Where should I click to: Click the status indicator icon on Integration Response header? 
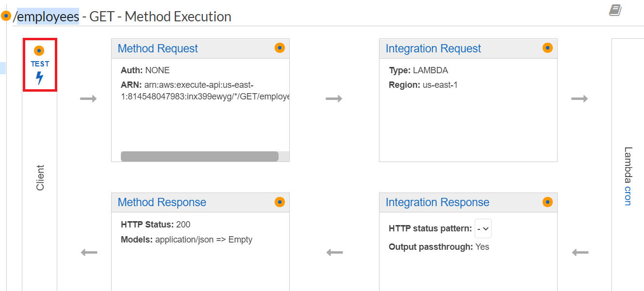coord(547,202)
